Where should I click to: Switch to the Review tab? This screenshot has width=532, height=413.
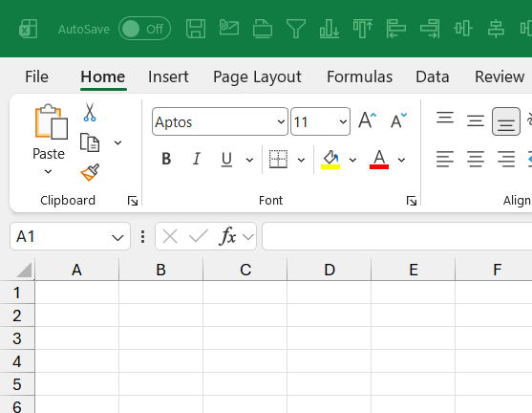(x=500, y=76)
